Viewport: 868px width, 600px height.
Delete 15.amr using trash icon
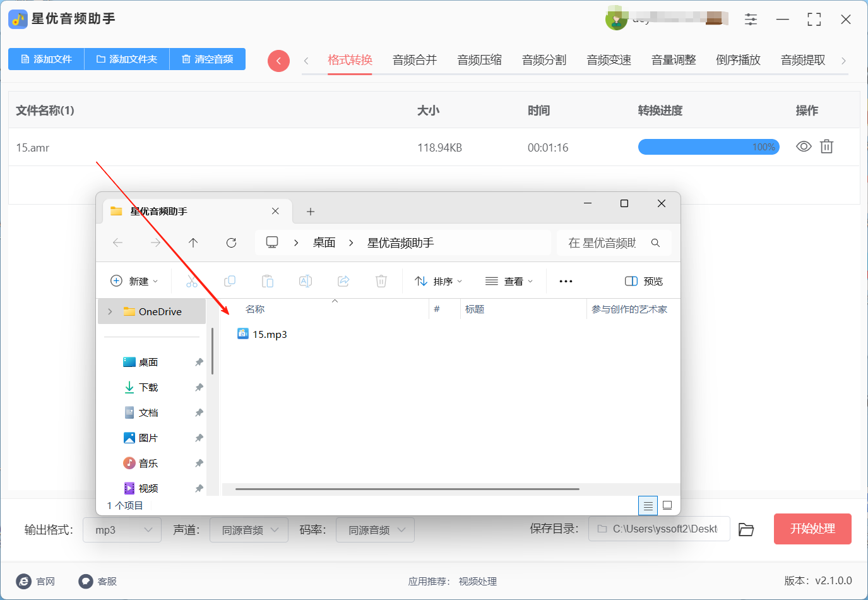pos(826,147)
